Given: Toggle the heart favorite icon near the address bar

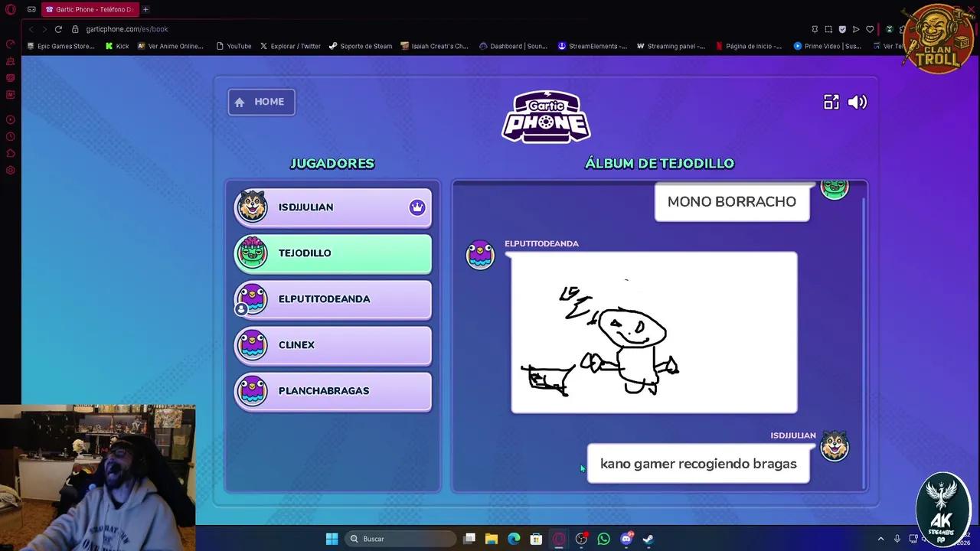Looking at the screenshot, I should [870, 29].
